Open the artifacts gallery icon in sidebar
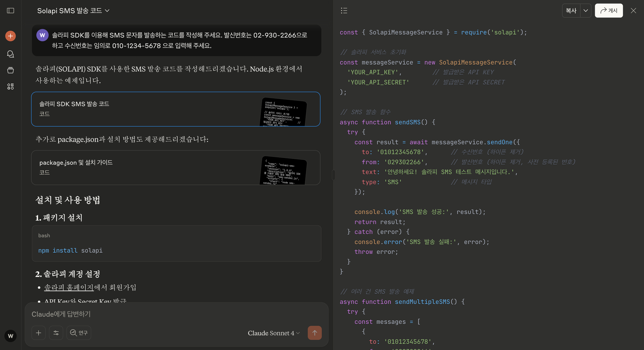Screen dimensions: 644x350 click(x=11, y=86)
